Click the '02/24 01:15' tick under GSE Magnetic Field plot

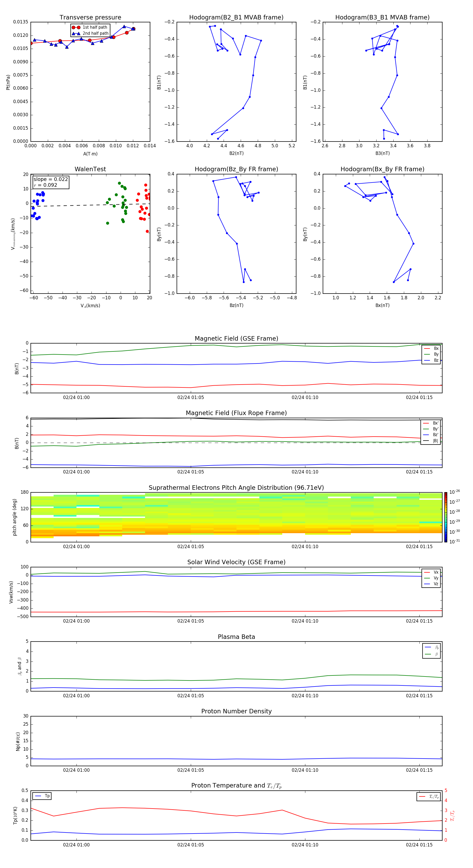[x=419, y=397]
